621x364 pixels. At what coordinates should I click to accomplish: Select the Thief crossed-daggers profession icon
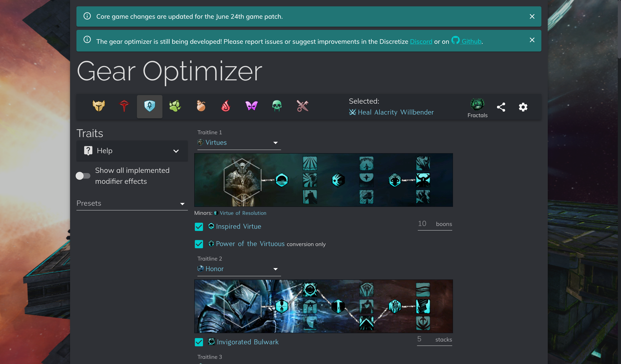tap(303, 106)
